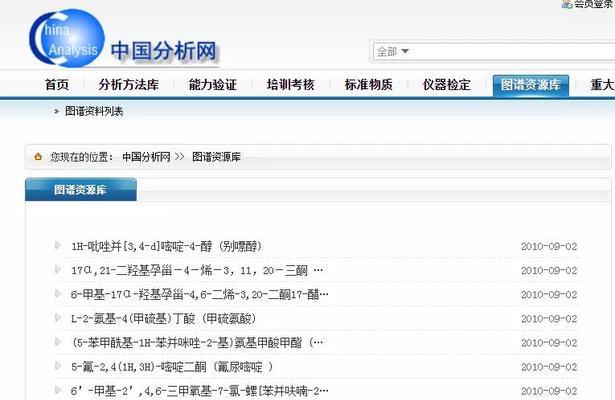Open 17α,21-二羟基孕甾-4-烯-3,11,20-三酮 entry
This screenshot has height=400, width=615.
pos(197,270)
